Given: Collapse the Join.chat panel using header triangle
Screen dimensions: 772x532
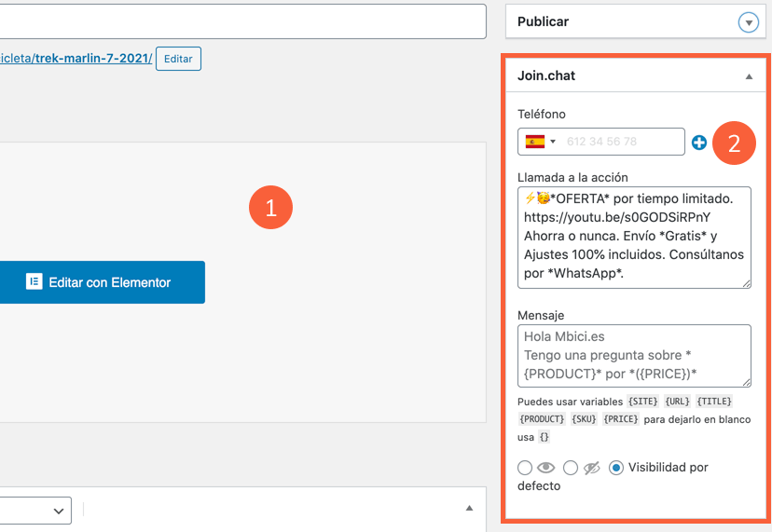Looking at the screenshot, I should click(749, 76).
